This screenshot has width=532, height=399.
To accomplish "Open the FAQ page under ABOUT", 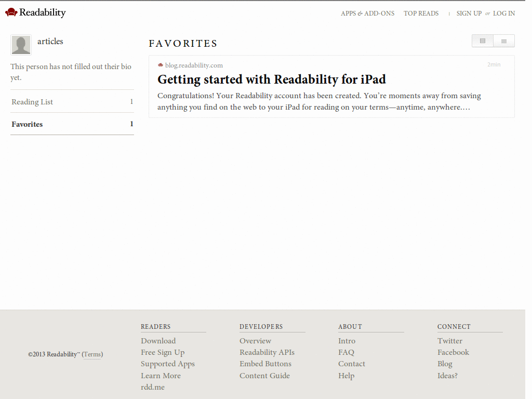I will tap(346, 352).
